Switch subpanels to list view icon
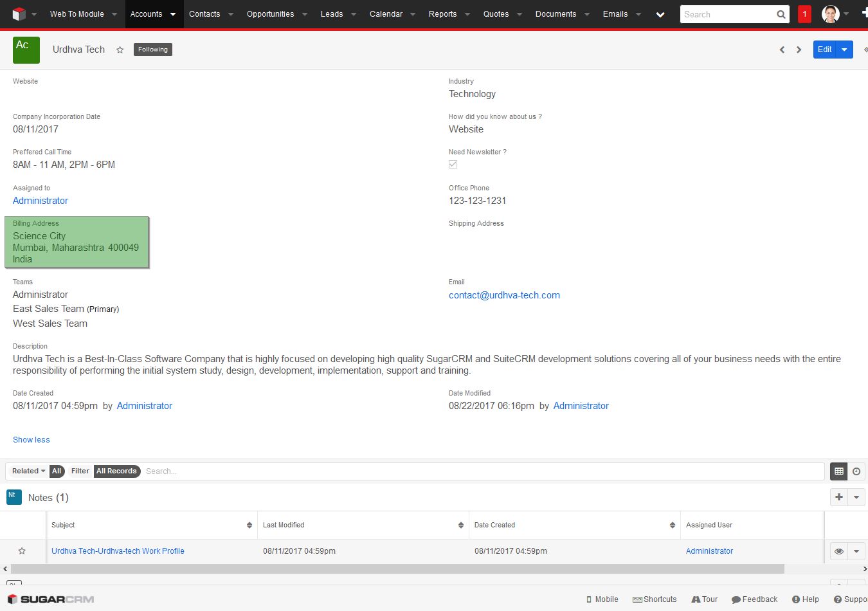 838,471
